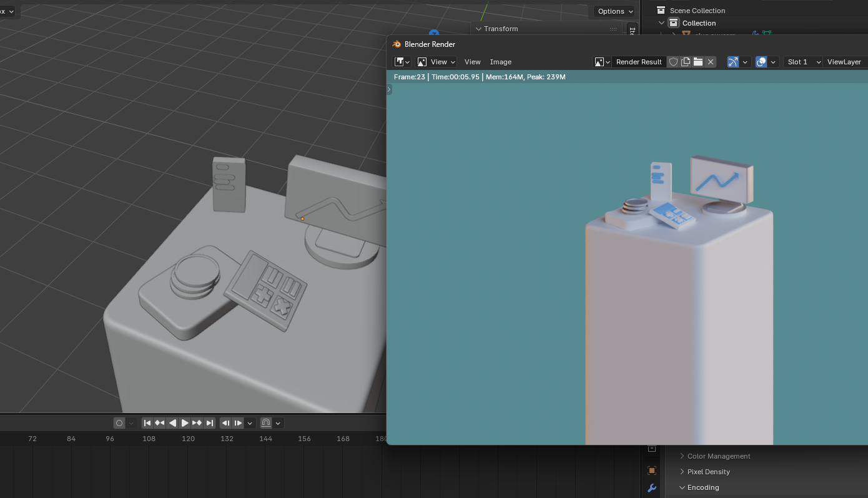868x498 pixels.
Task: Toggle fake user shield for Render Result
Action: click(x=673, y=62)
